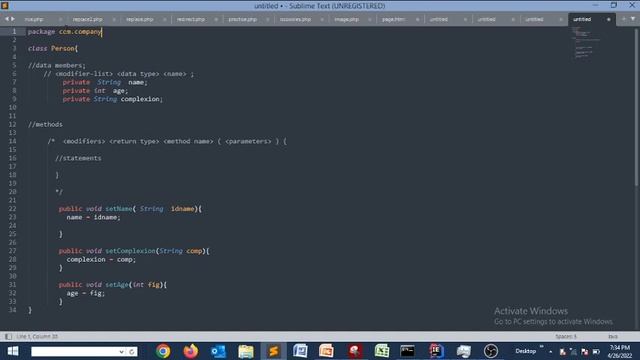Open the tab list dropdown arrow
The width and height of the screenshot is (640, 360).
[633, 19]
